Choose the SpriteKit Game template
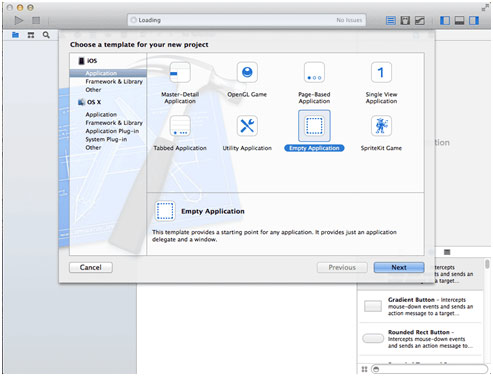 coord(381,133)
